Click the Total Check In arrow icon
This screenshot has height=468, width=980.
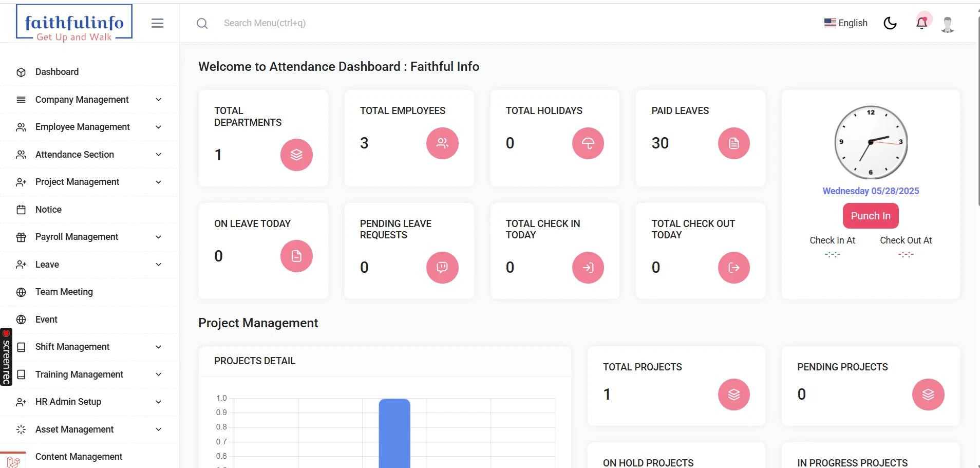[x=588, y=267]
